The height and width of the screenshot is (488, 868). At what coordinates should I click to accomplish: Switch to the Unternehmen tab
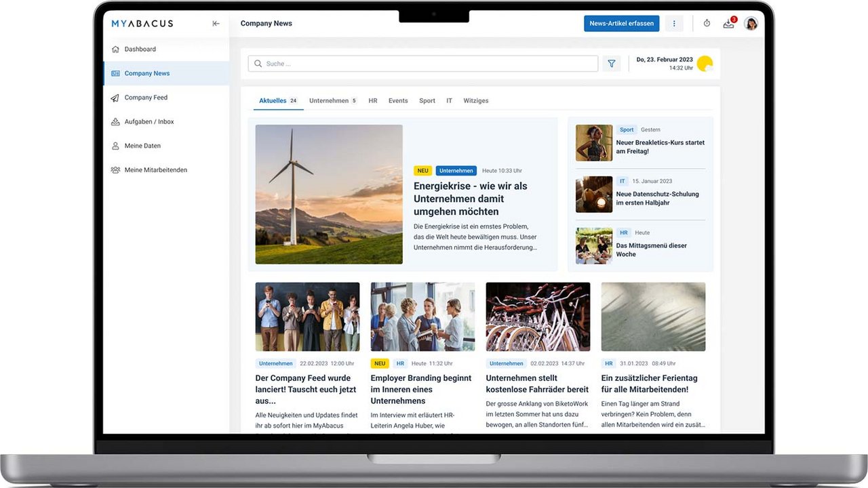(x=329, y=101)
